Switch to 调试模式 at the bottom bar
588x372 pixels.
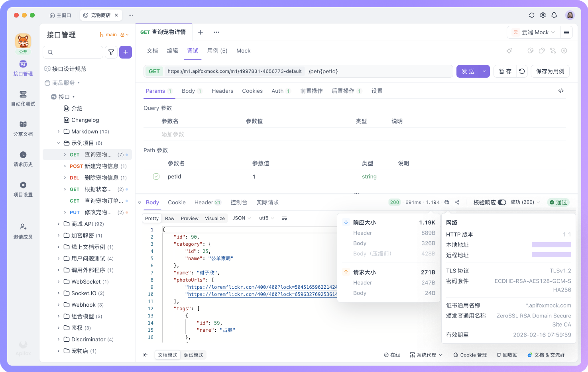pos(194,355)
